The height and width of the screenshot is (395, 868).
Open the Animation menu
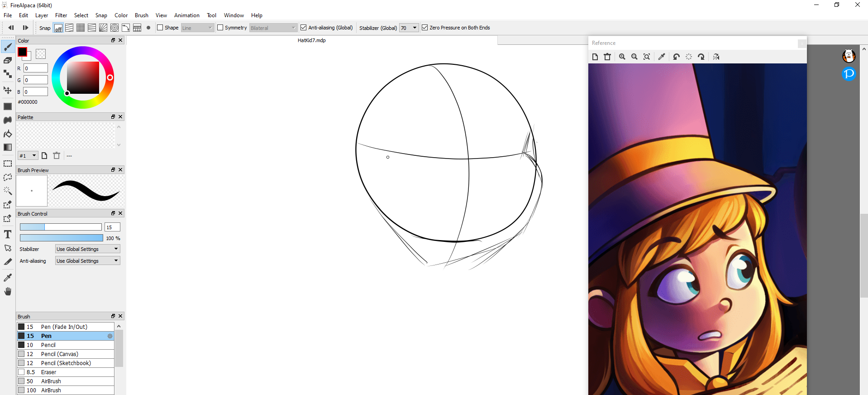point(187,15)
